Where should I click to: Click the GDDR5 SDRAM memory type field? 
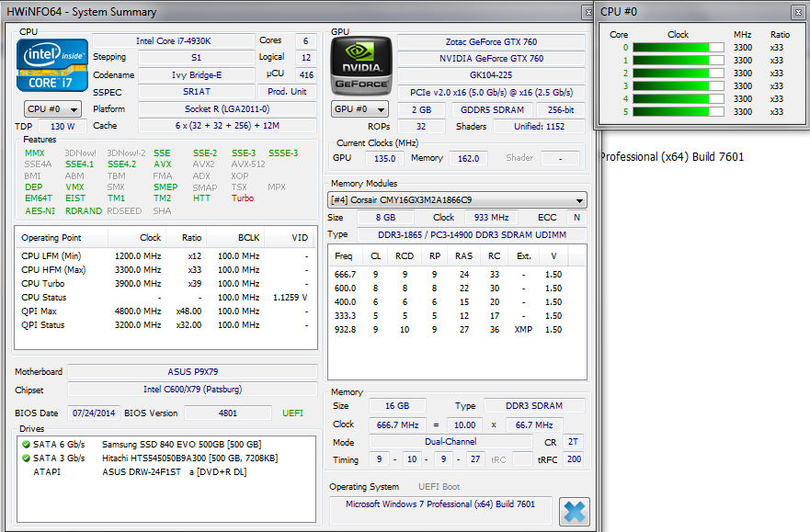492,110
